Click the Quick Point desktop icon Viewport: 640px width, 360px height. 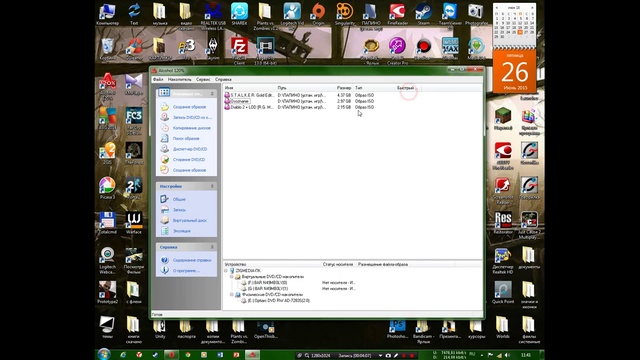[503, 292]
